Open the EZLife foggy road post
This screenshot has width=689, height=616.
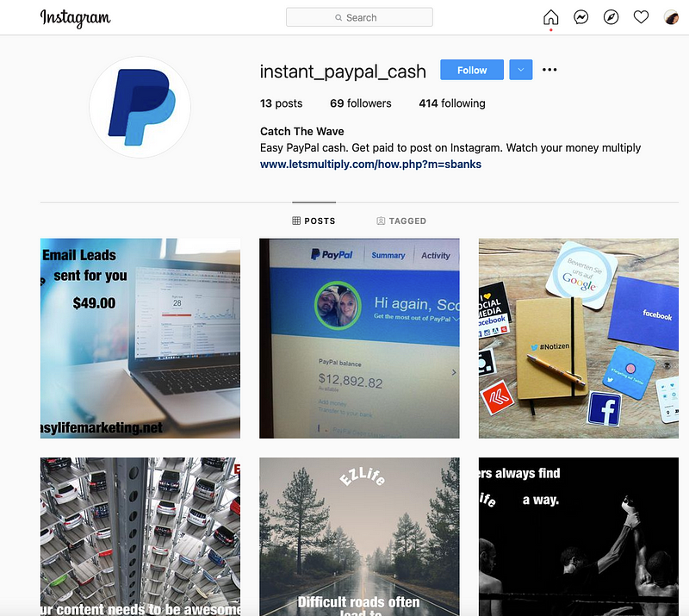tap(359, 537)
